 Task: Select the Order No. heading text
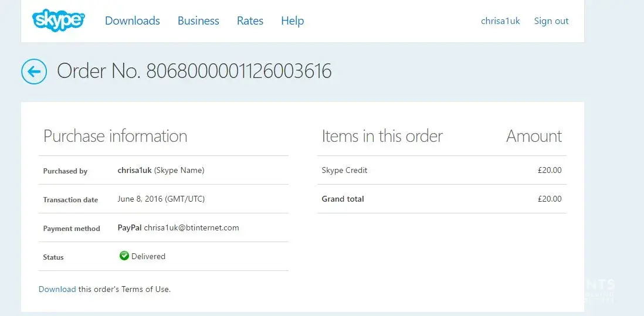[x=194, y=71]
